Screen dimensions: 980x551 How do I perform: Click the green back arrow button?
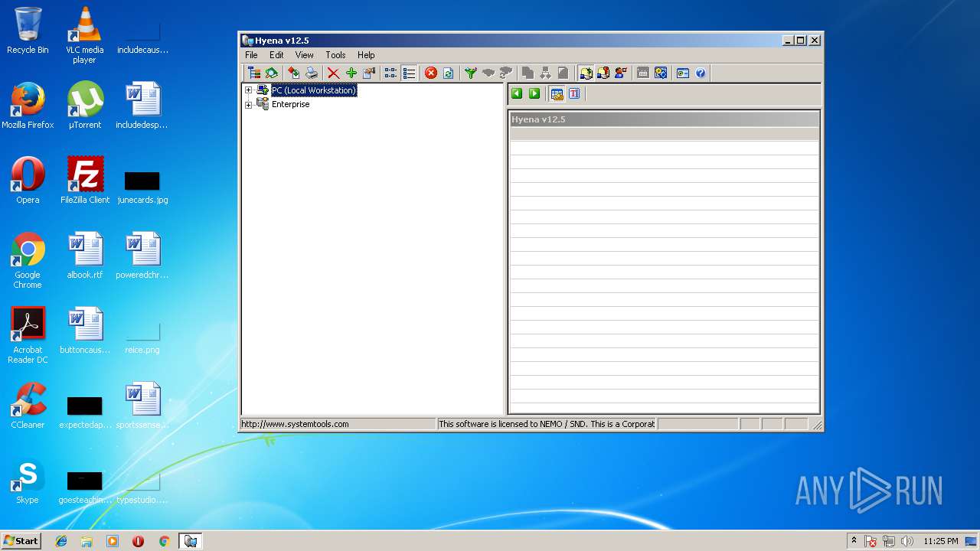coord(517,93)
